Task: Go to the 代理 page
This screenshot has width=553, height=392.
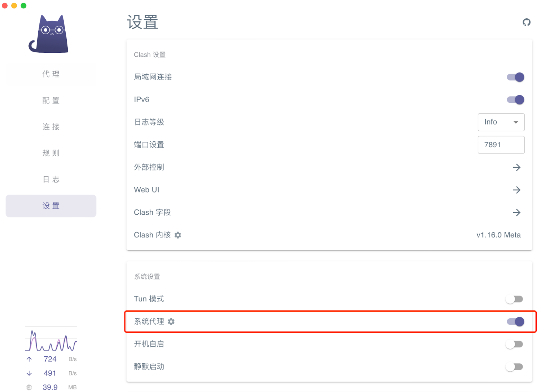Action: coord(51,74)
